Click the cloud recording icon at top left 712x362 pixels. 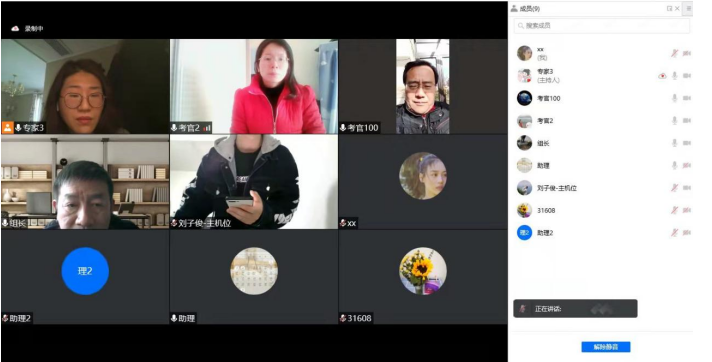coord(15,28)
